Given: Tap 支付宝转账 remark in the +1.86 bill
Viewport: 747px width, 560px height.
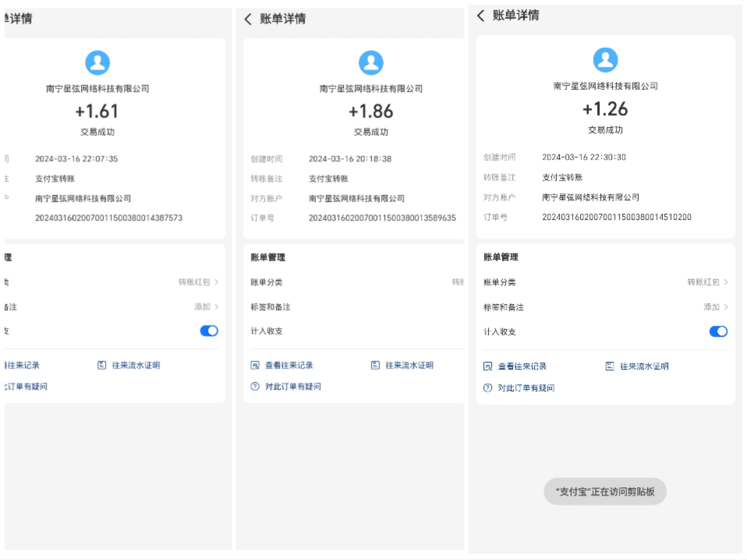Looking at the screenshot, I should tap(329, 178).
